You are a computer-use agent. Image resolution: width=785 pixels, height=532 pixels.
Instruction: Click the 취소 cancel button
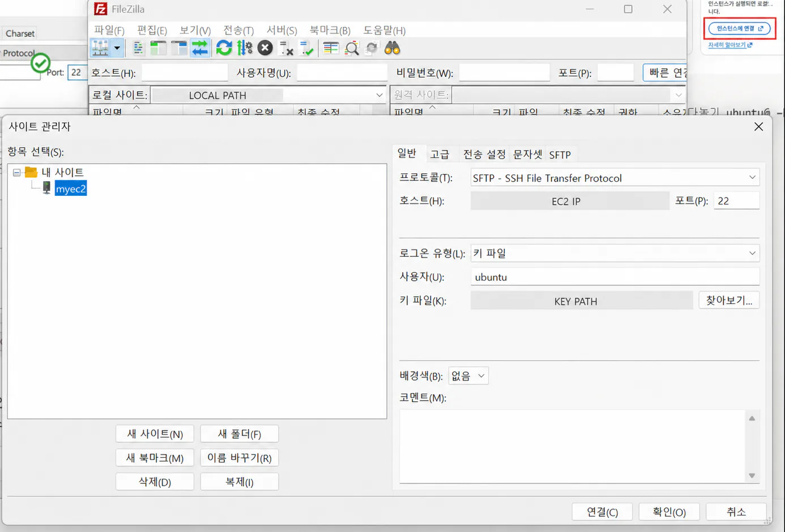736,512
